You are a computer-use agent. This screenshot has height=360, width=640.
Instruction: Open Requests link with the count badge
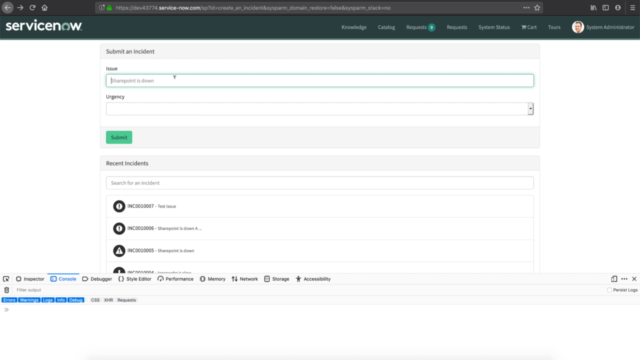[420, 27]
